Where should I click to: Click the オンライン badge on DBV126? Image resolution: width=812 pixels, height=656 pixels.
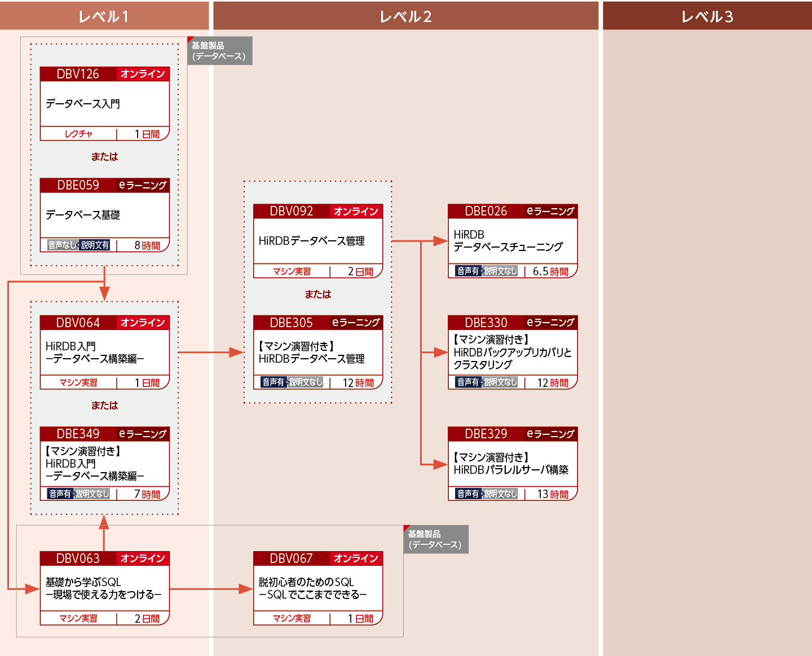click(143, 74)
